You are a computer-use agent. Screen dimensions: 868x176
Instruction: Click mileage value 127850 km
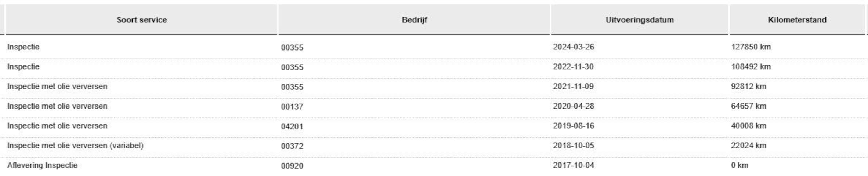click(751, 47)
